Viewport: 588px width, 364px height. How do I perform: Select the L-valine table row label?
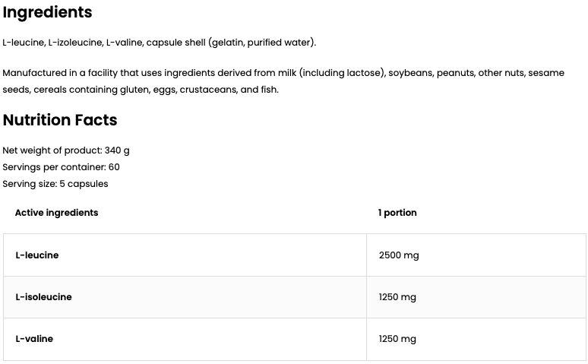pyautogui.click(x=34, y=339)
